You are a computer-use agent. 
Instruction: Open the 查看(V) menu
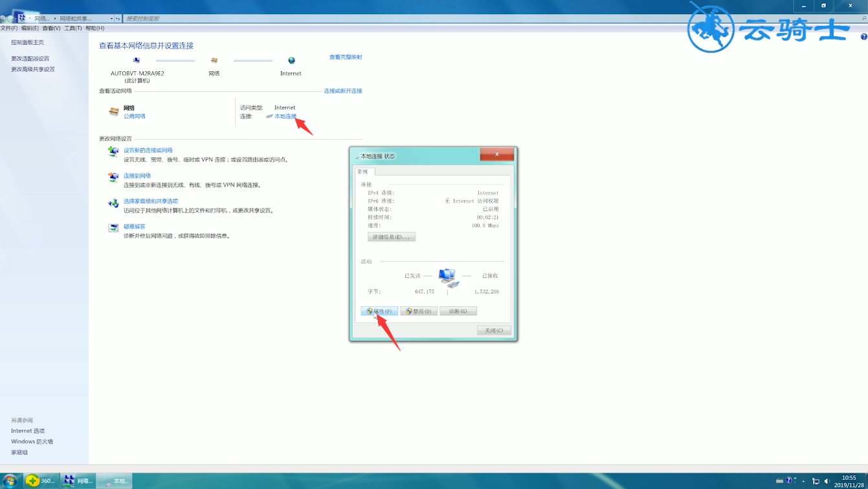[x=51, y=28]
